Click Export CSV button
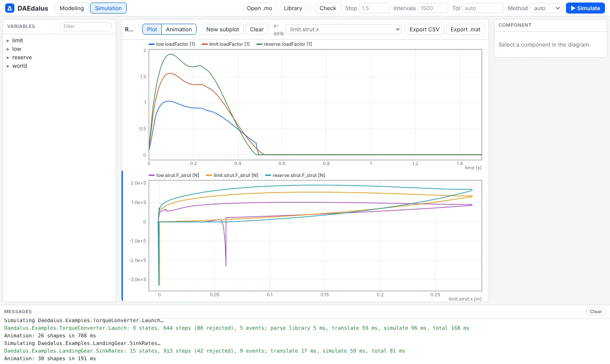Image resolution: width=610 pixels, height=364 pixels. tap(424, 29)
